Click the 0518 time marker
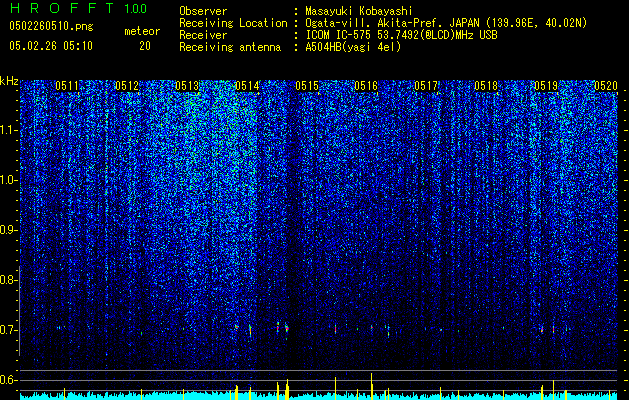This screenshot has width=629, height=400. pos(486,86)
